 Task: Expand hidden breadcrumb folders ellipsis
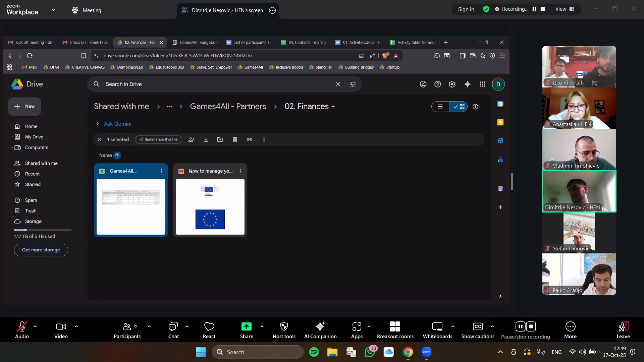tap(170, 107)
